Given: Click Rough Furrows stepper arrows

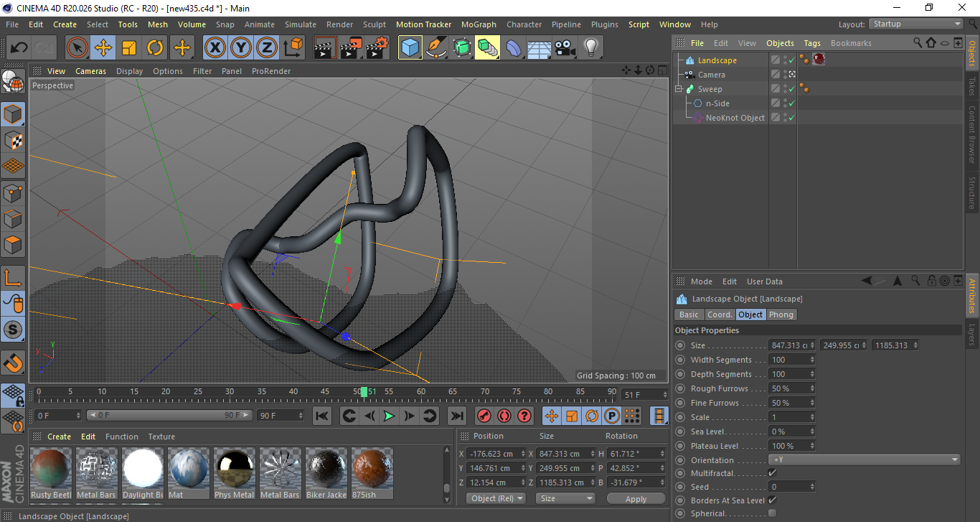Looking at the screenshot, I should [812, 388].
